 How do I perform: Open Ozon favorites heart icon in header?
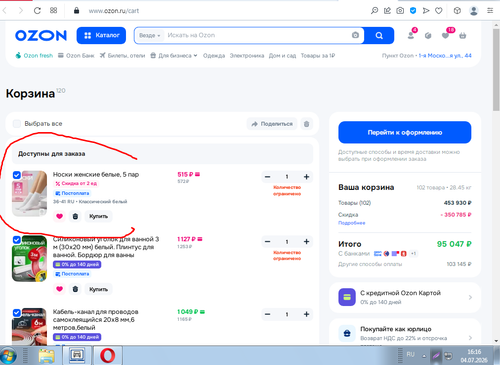(446, 35)
